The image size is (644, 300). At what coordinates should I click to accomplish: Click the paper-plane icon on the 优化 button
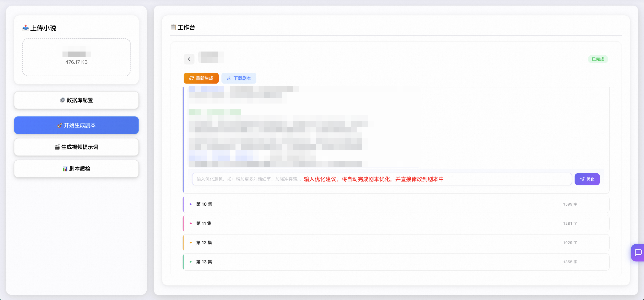(582, 179)
